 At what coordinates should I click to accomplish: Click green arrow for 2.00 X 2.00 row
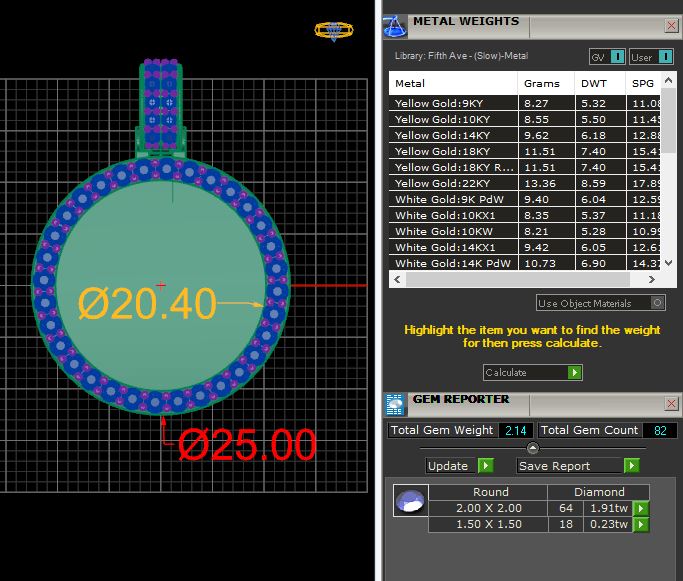(x=641, y=509)
